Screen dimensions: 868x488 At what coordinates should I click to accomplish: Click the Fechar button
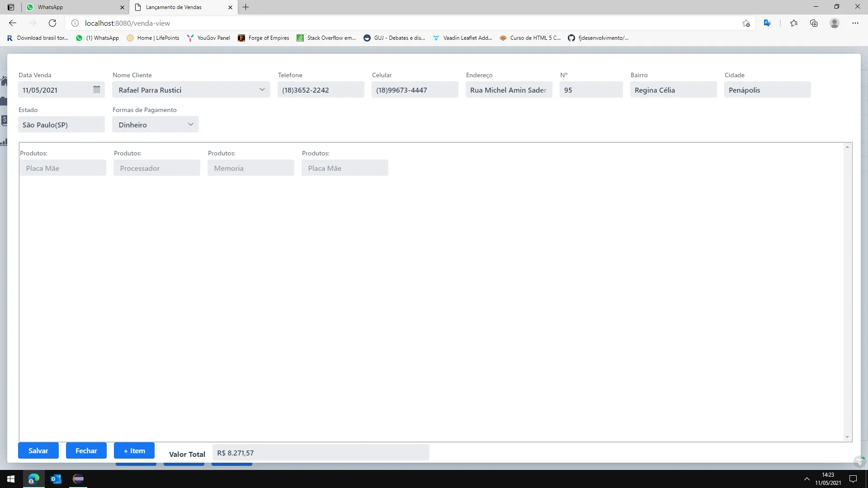(x=86, y=450)
